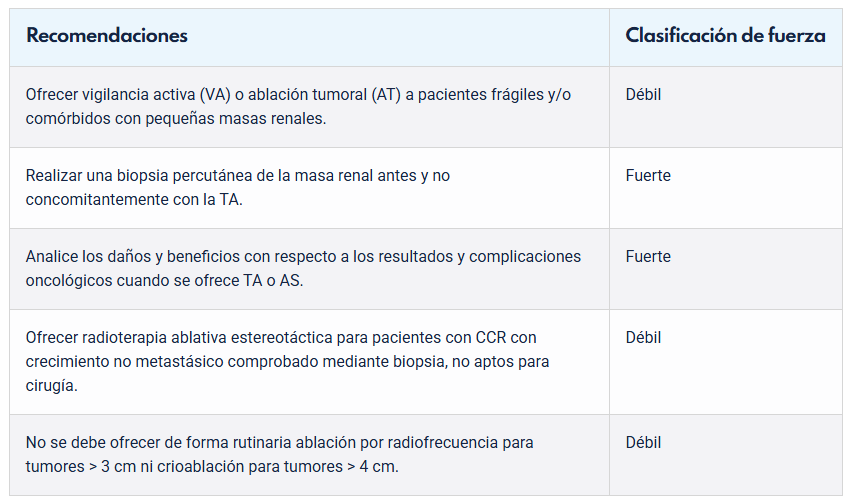
Task: Click the "(AT)" abbreviation after ablación tumoral
Action: point(387,95)
